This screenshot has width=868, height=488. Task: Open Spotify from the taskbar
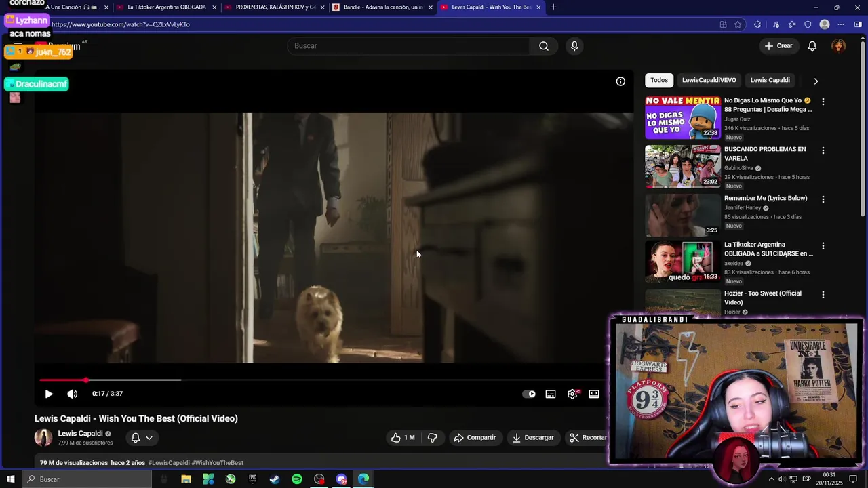(x=297, y=479)
